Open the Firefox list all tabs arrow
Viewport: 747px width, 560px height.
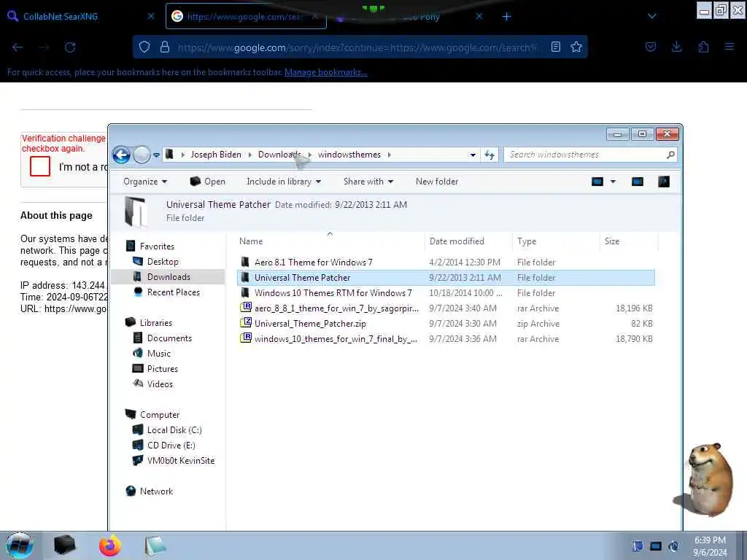(651, 16)
